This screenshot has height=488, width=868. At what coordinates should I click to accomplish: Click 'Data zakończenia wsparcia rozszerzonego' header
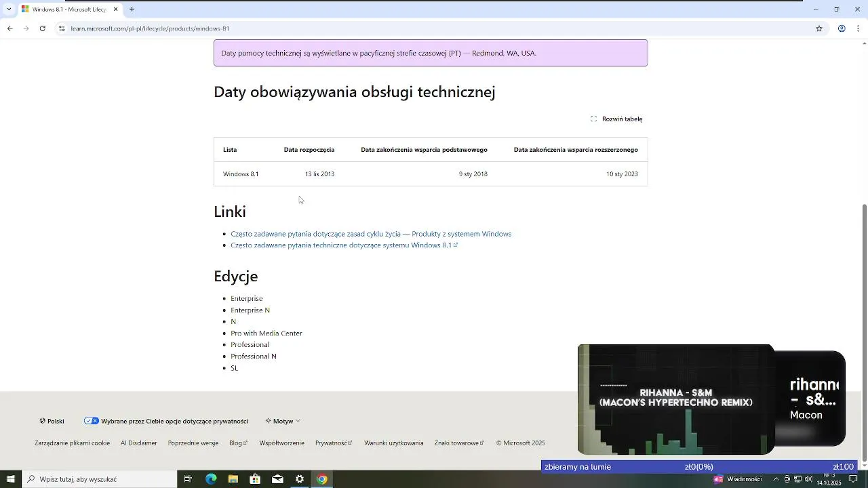[576, 150]
